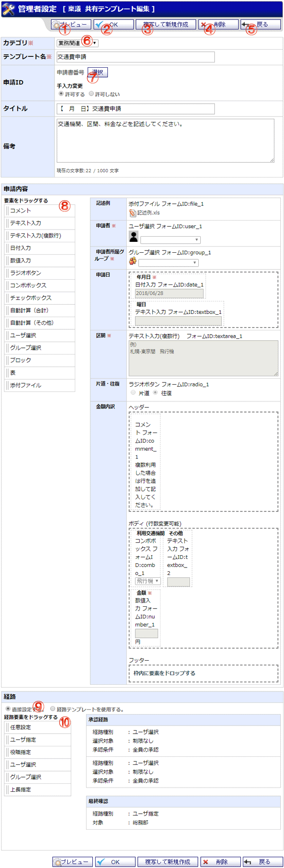Select the 往復 radio button
284x868 pixels.
(155, 393)
